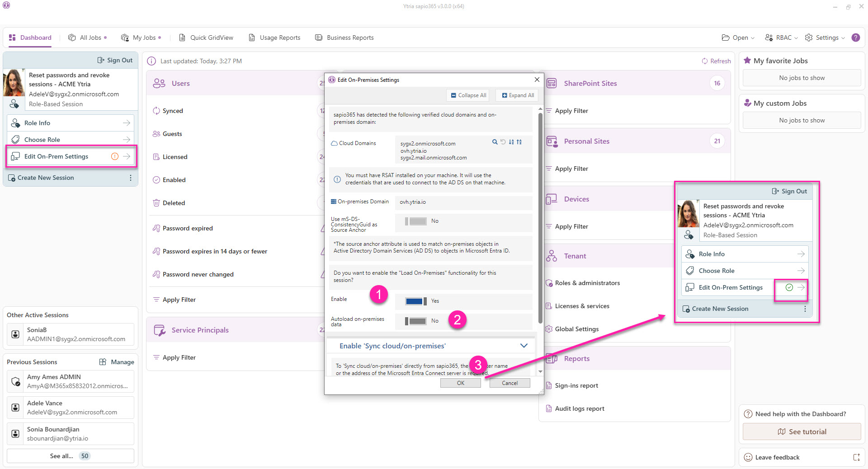
Task: Click the Service Principals icon
Action: [x=160, y=330]
